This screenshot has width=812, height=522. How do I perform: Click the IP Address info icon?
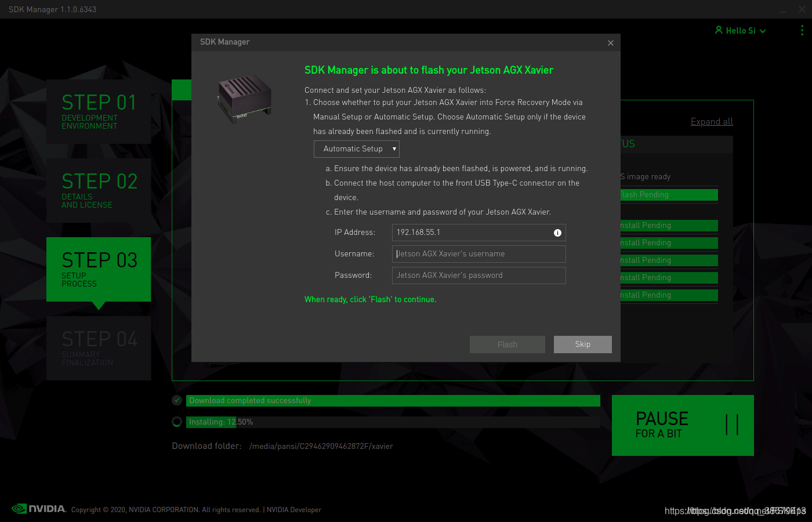(557, 233)
